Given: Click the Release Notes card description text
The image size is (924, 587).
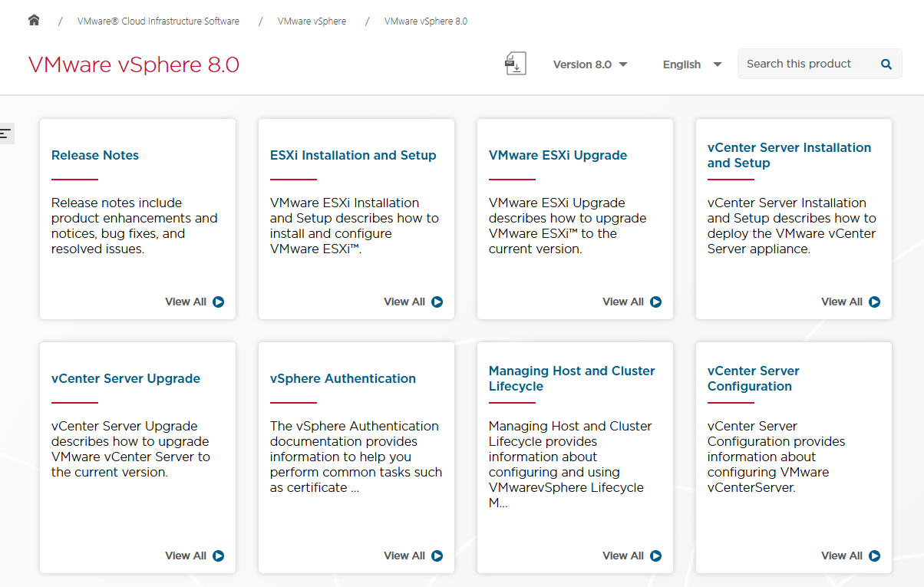Looking at the screenshot, I should (134, 226).
